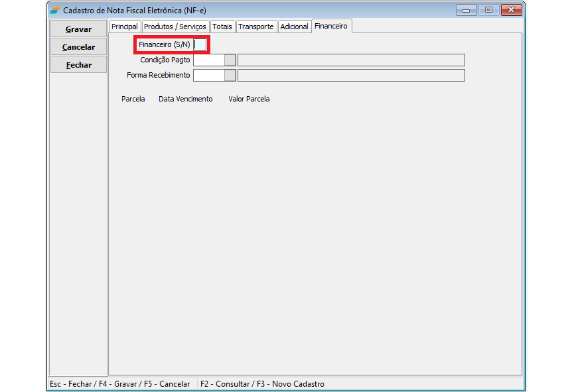Focus the Financeiro (S/N) input box
Screen dimensions: 572x392
click(x=200, y=44)
